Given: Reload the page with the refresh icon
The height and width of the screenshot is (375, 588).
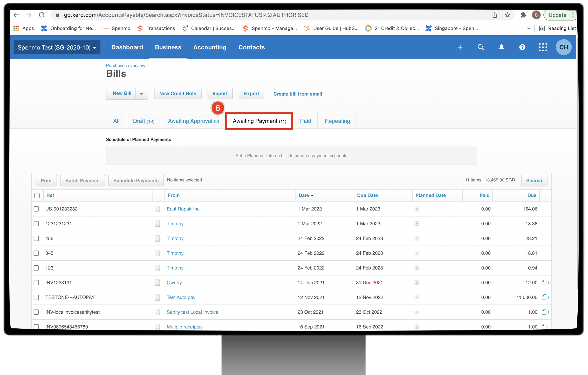Looking at the screenshot, I should 42,15.
